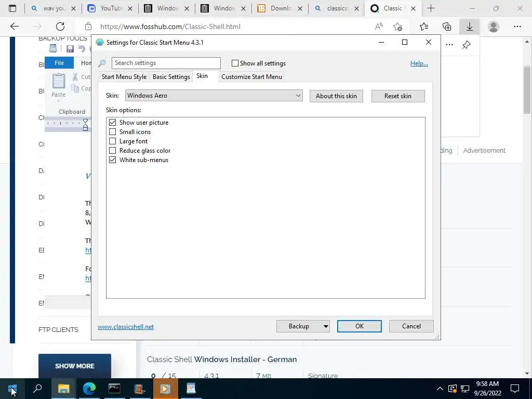Open the tab actions menu icon
This screenshot has height=399, width=532.
click(12, 8)
